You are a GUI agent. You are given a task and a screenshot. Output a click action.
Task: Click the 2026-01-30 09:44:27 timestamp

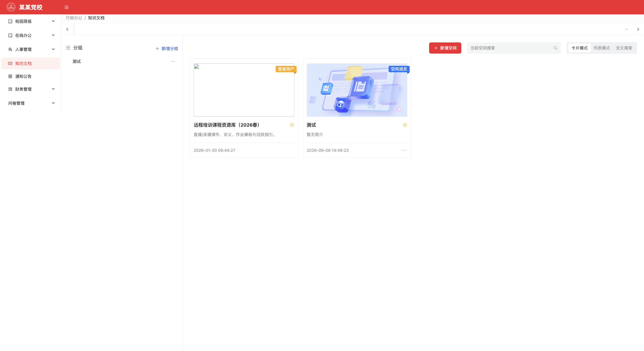215,150
